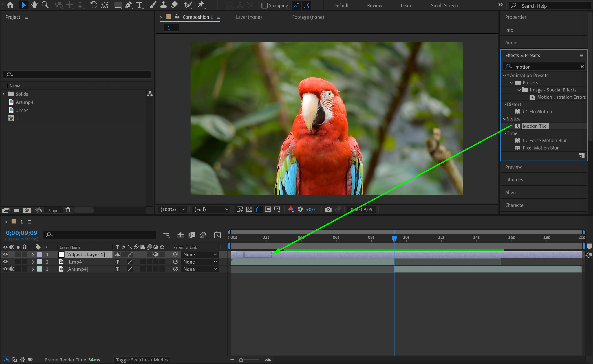The image size is (593, 364).
Task: Click the Toggle Switches / Modes button
Action: (x=142, y=360)
